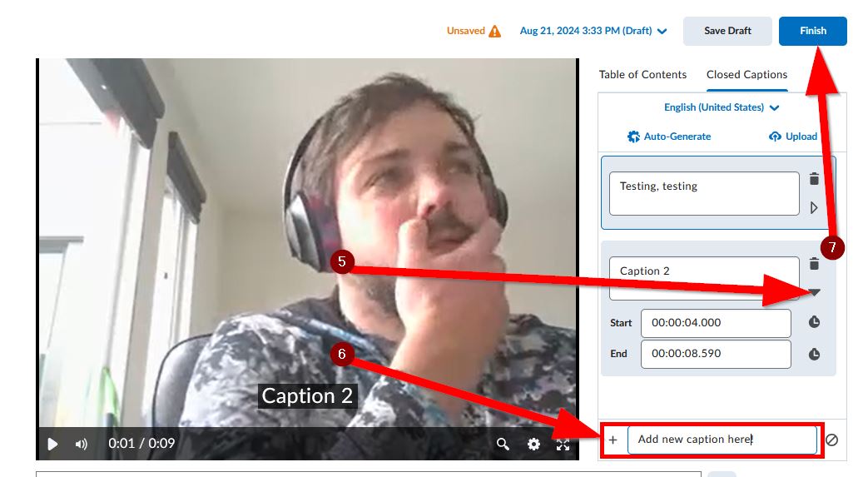This screenshot has width=868, height=477.
Task: Upload a captions file
Action: click(x=793, y=137)
